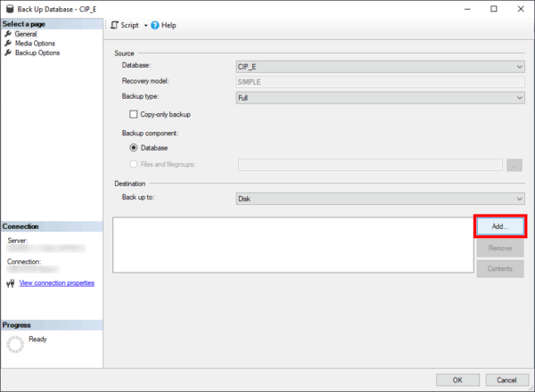Click the progress spinner icon
This screenshot has height=392, width=535.
point(15,344)
